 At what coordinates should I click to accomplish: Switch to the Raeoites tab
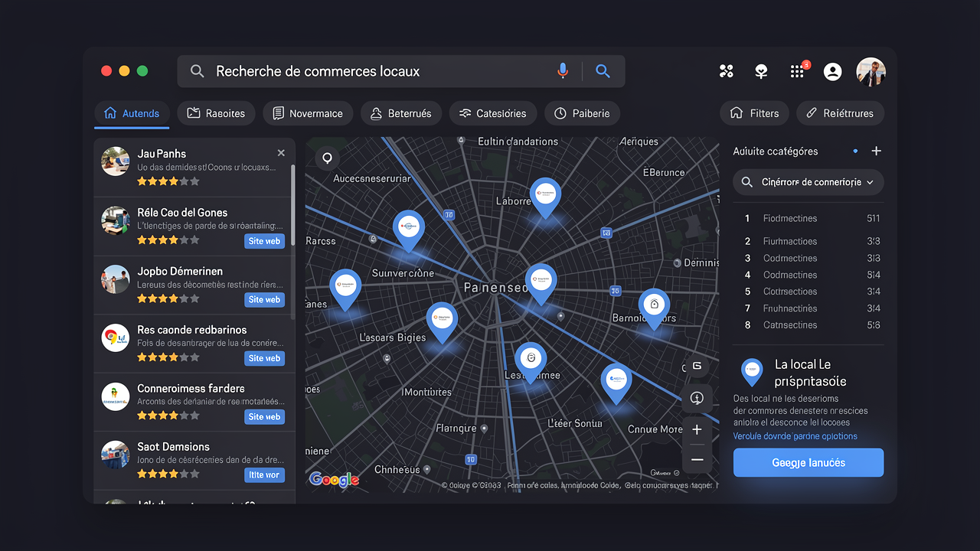pyautogui.click(x=216, y=112)
